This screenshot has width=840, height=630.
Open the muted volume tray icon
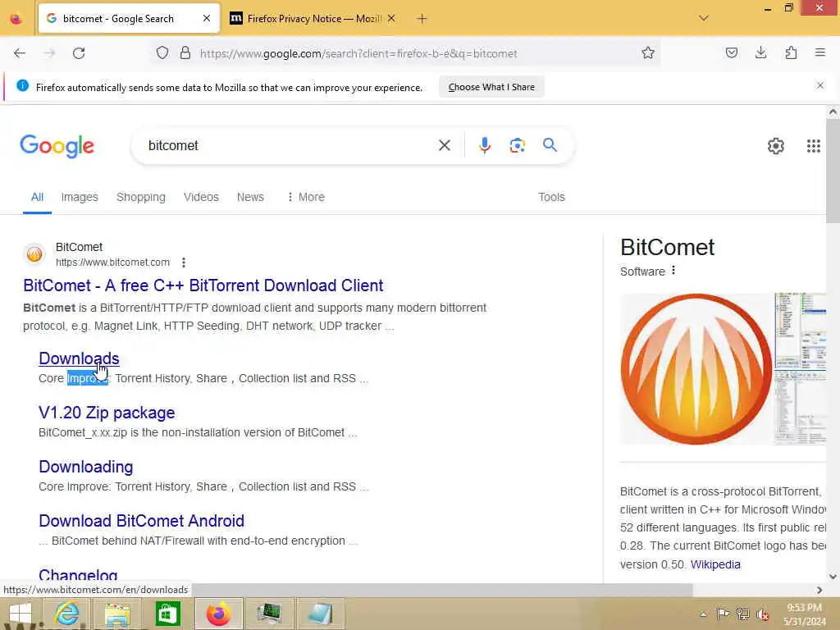[x=762, y=614]
